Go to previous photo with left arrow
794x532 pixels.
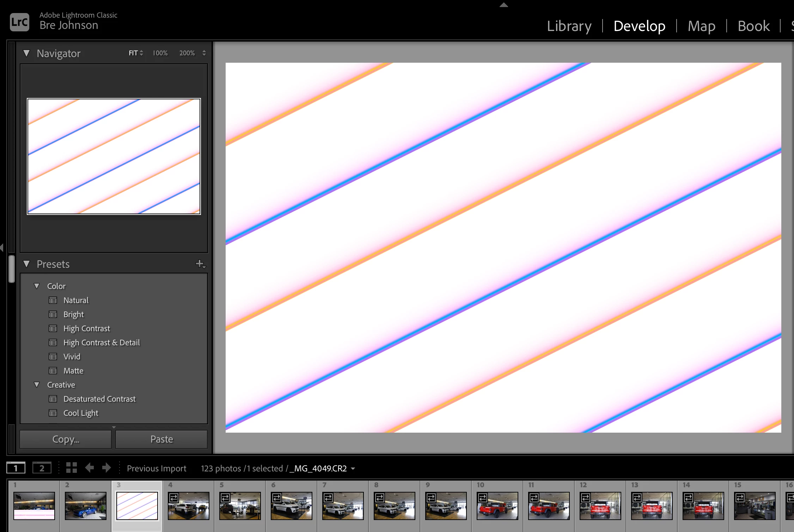90,468
